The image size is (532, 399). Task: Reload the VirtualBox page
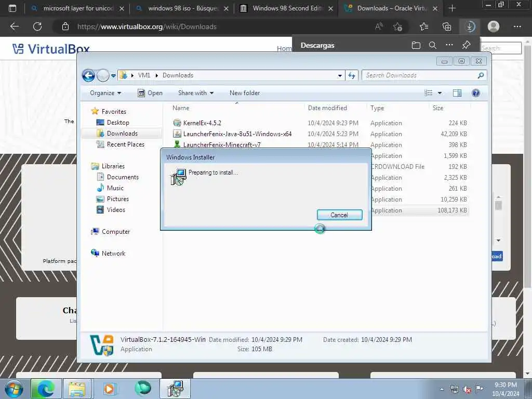37,26
